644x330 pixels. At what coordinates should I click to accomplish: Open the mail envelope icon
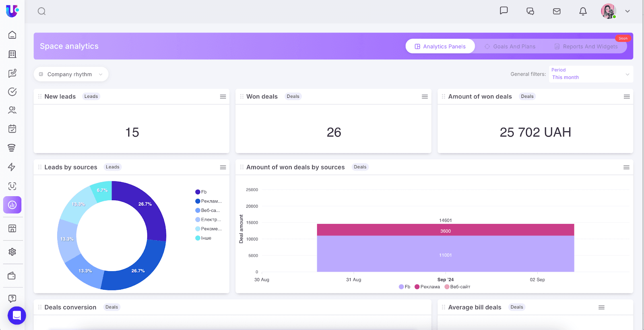pos(557,11)
